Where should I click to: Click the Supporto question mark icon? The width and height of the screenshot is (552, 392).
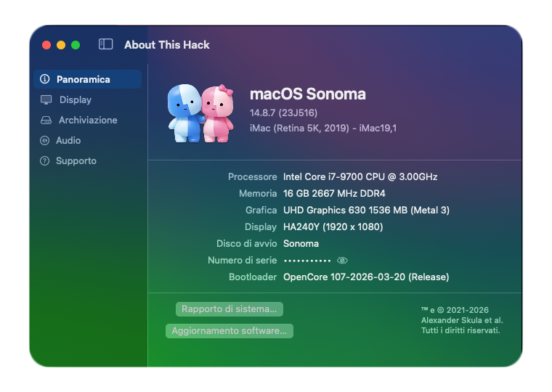click(x=45, y=160)
